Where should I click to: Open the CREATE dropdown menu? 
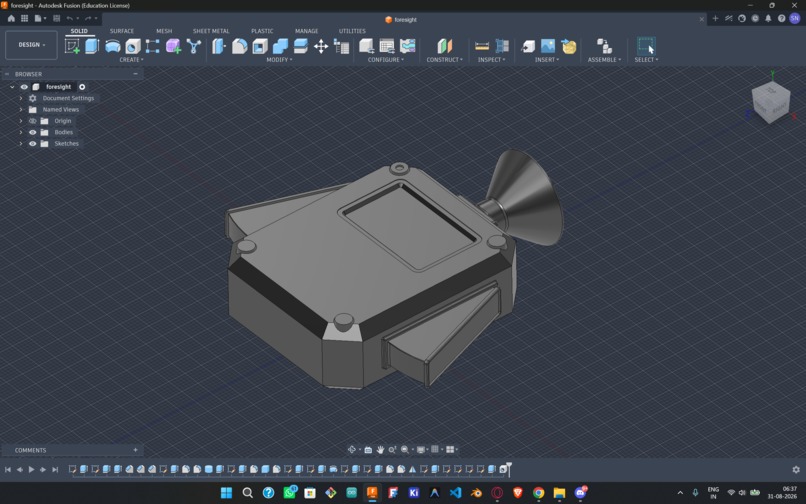point(131,60)
